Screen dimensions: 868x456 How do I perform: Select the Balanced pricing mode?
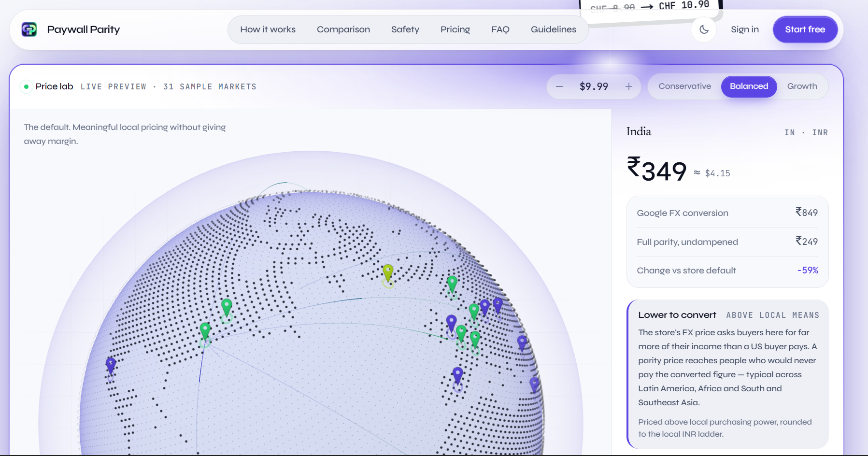(749, 86)
